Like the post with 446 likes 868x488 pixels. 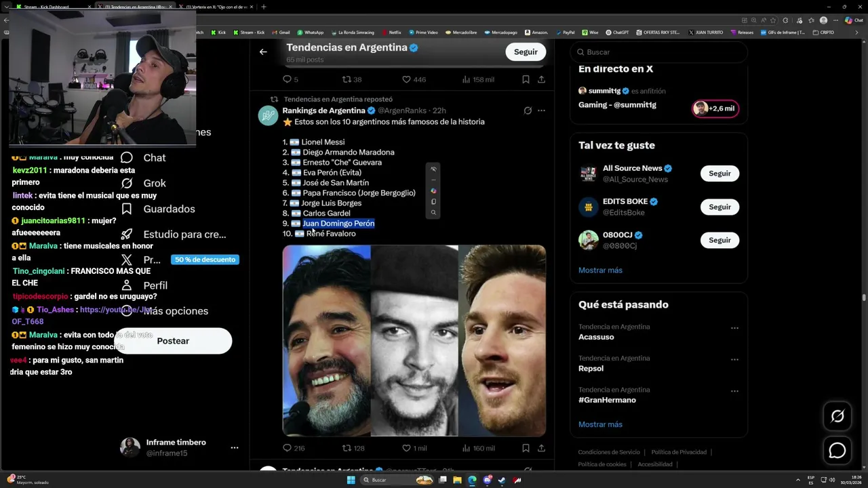pyautogui.click(x=414, y=79)
